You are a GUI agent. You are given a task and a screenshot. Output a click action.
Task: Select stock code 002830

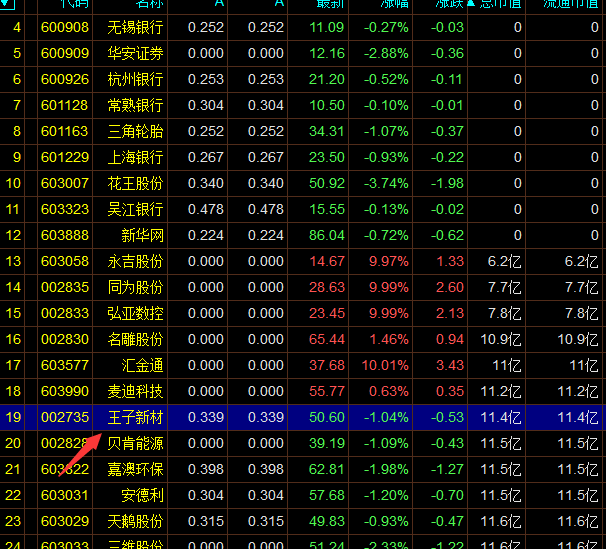tap(65, 339)
